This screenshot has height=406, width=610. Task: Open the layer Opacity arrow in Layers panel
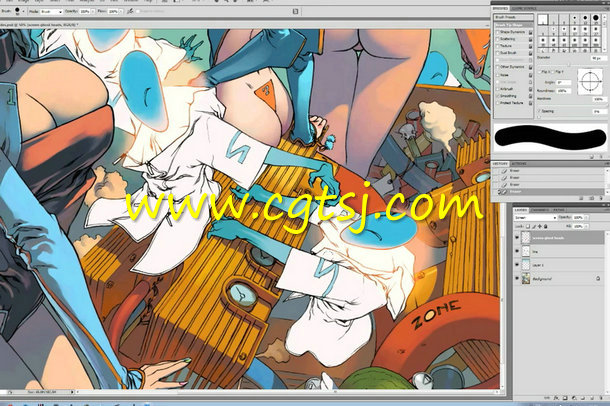586,218
